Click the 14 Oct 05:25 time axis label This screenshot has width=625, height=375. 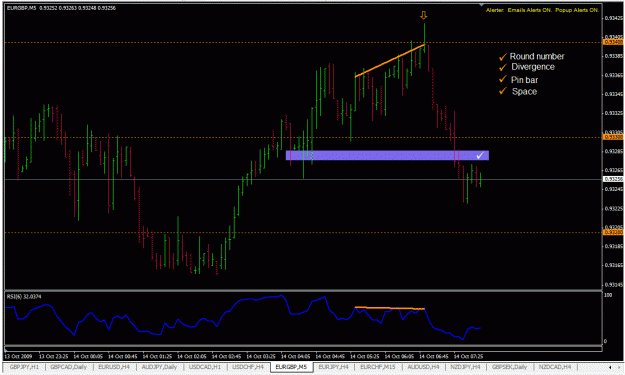[x=365, y=356]
